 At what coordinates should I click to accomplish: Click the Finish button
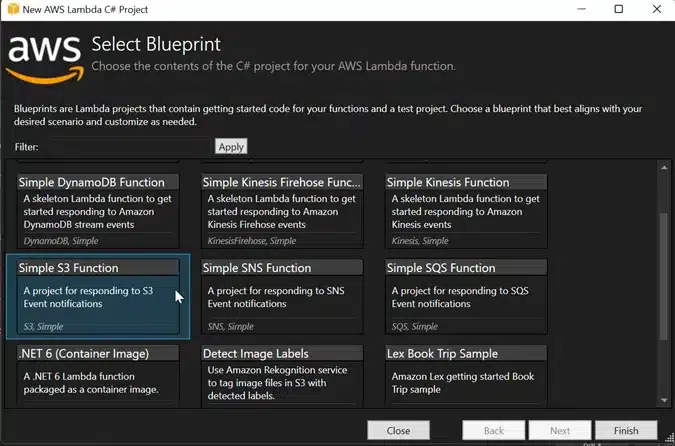point(626,431)
